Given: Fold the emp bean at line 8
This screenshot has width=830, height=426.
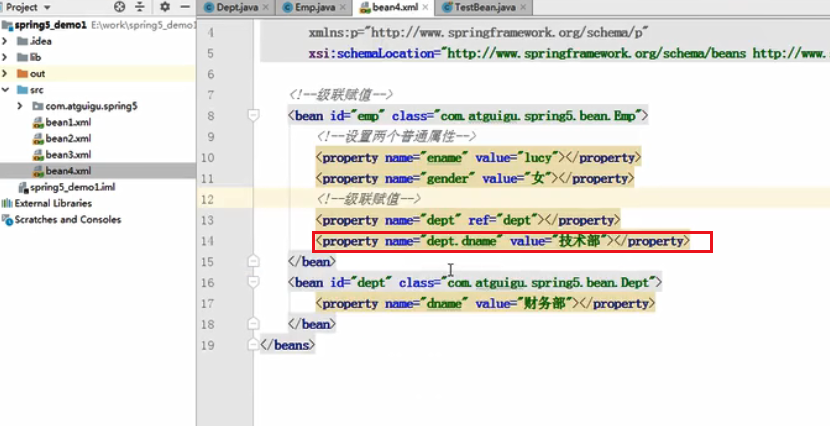Looking at the screenshot, I should (254, 115).
